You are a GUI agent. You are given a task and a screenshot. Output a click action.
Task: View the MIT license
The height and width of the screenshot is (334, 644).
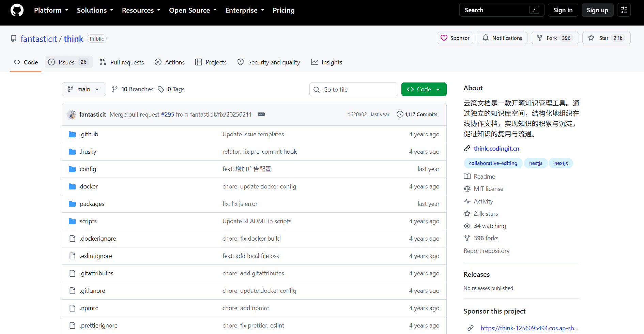(484, 189)
